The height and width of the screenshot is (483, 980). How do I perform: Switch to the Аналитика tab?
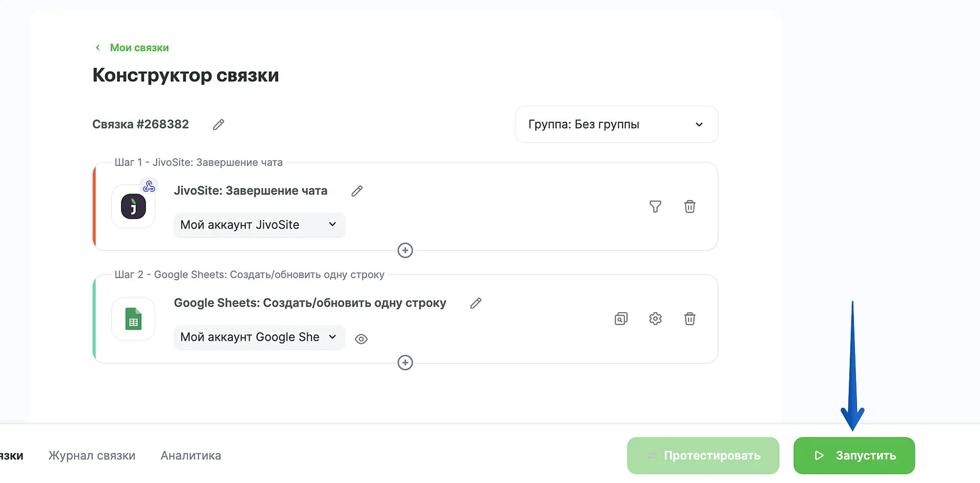191,455
